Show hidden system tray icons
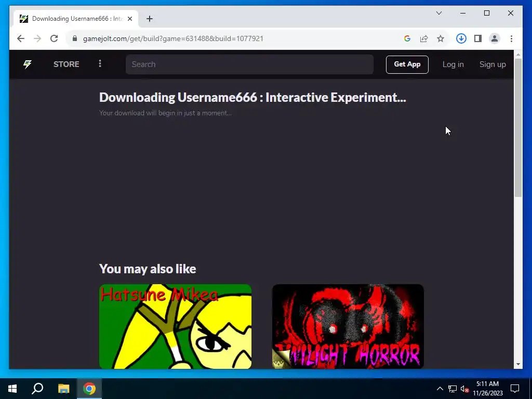532x399 pixels. 440,389
